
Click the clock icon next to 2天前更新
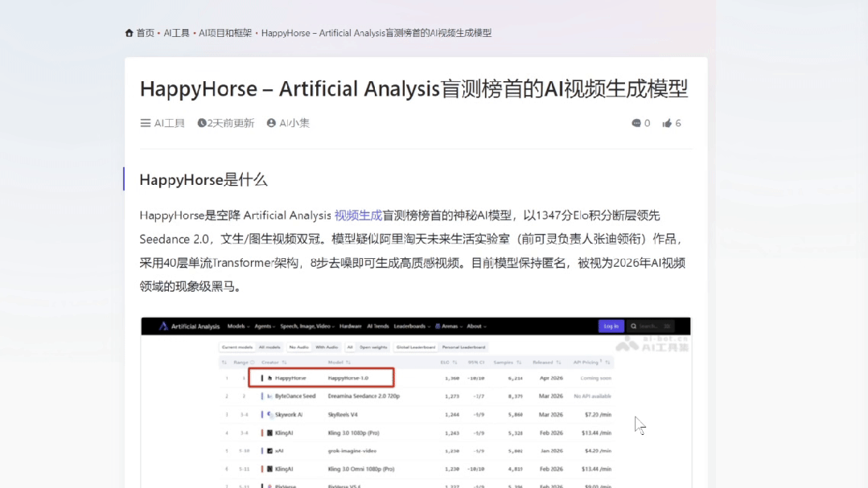[201, 123]
